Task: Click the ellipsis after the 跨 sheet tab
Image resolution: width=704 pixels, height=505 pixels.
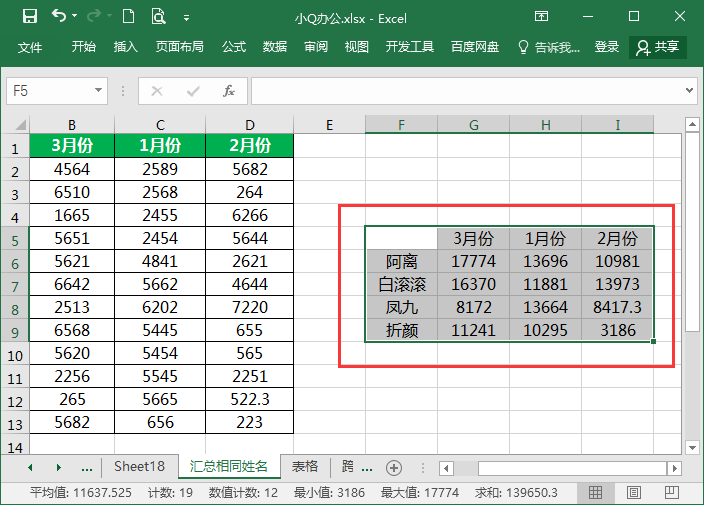Action: (x=367, y=468)
